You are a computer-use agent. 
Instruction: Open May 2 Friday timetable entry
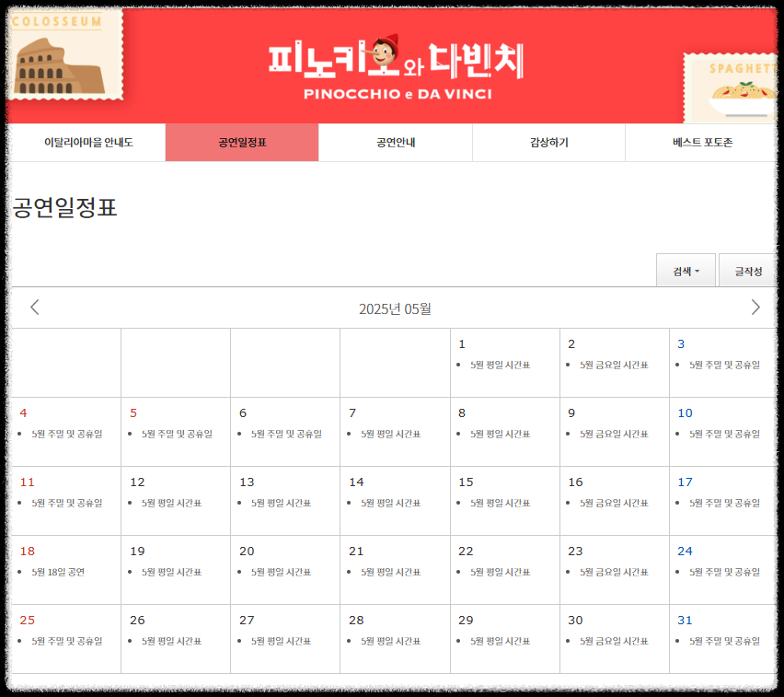click(x=614, y=365)
